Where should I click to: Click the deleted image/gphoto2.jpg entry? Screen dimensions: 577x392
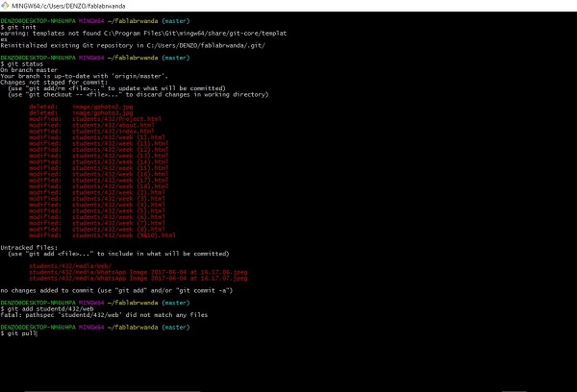pos(81,107)
